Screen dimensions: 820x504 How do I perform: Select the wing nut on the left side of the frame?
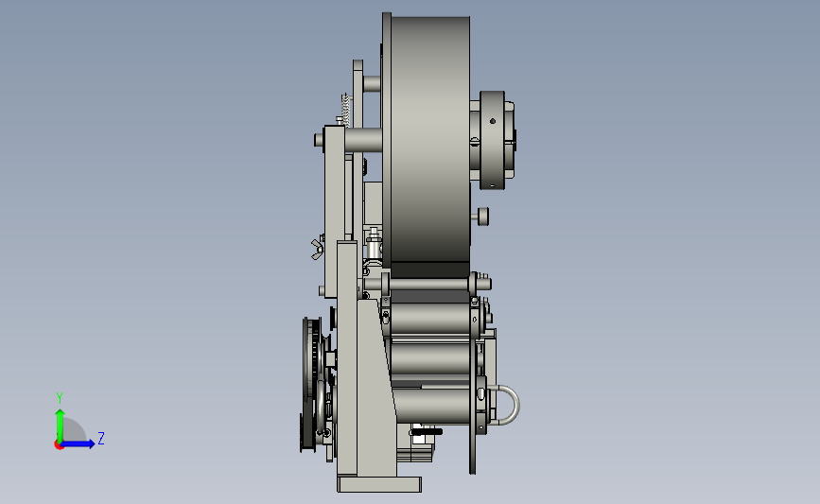(x=317, y=249)
